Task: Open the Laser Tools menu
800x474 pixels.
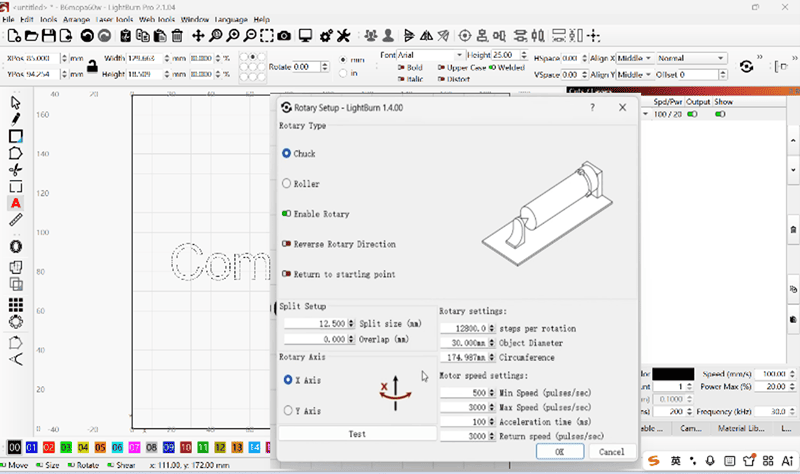Action: [114, 19]
